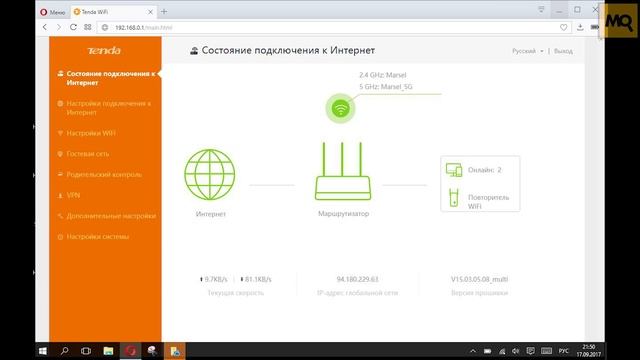Reload the router page
The width and height of the screenshot is (640, 360).
point(73,27)
